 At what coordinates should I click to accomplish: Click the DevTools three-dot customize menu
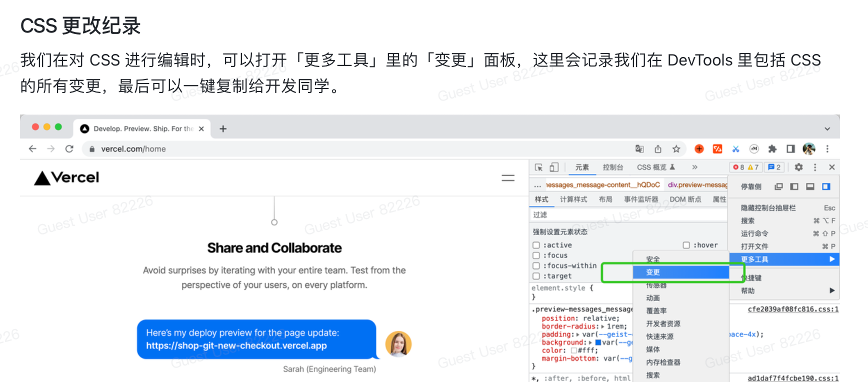[x=815, y=167]
